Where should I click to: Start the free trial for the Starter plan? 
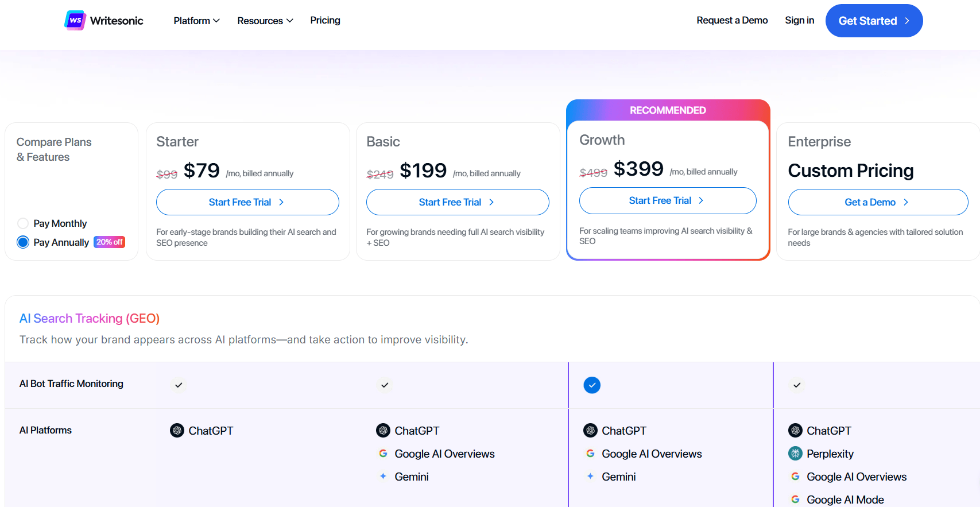(x=247, y=202)
